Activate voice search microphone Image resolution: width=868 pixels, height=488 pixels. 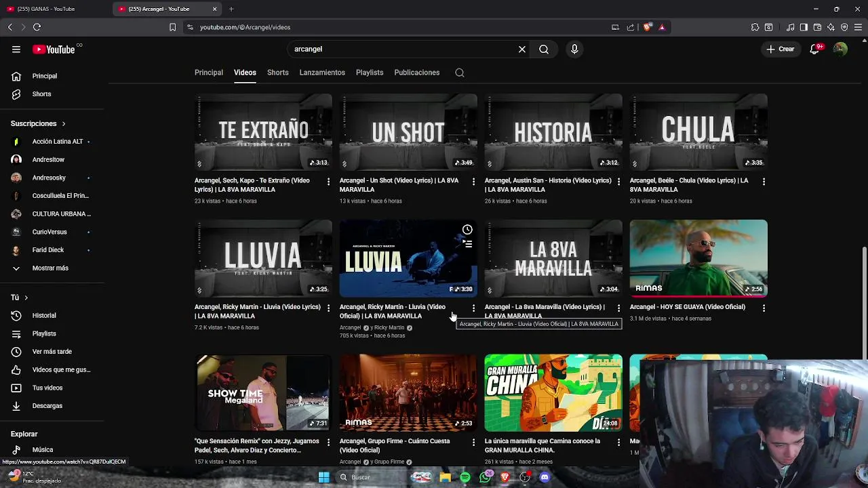click(574, 49)
